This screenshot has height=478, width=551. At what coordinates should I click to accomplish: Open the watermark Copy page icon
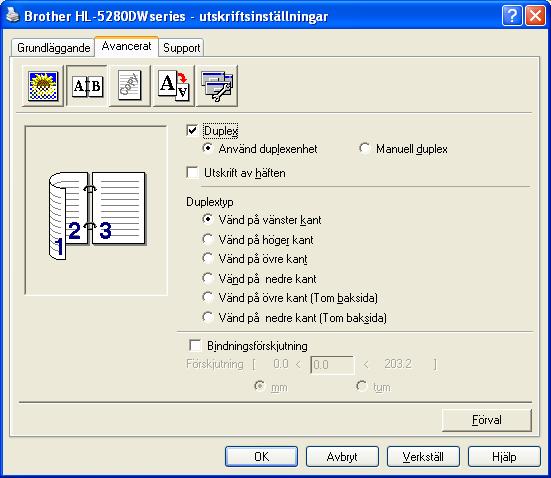pyautogui.click(x=130, y=86)
